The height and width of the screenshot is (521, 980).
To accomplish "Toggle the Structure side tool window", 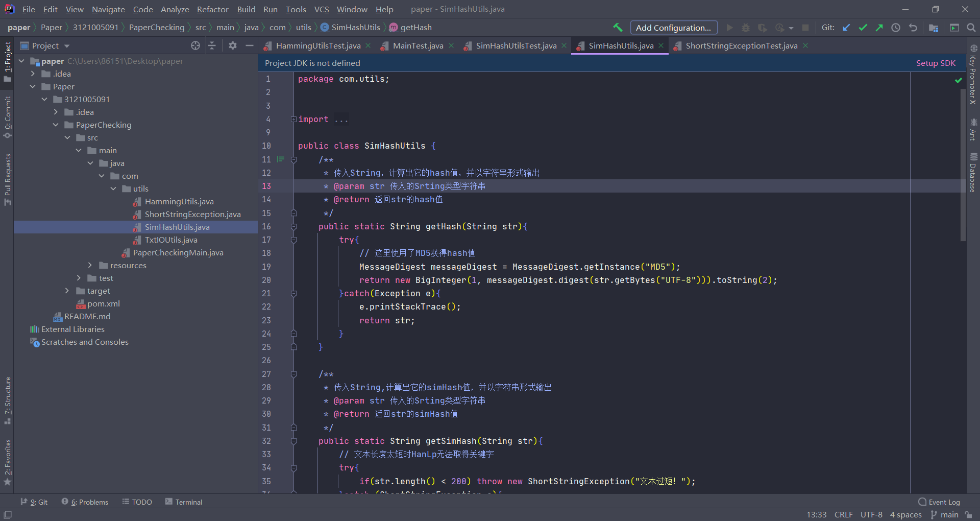I will click(x=7, y=401).
